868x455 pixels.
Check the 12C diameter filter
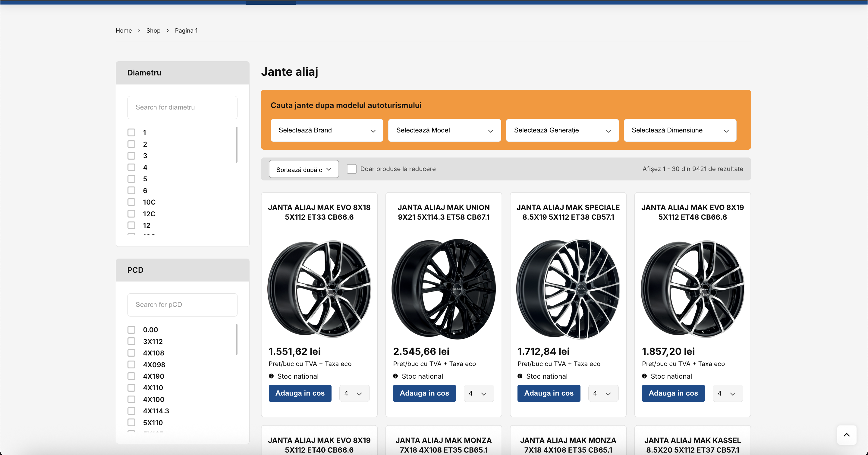[x=131, y=214]
